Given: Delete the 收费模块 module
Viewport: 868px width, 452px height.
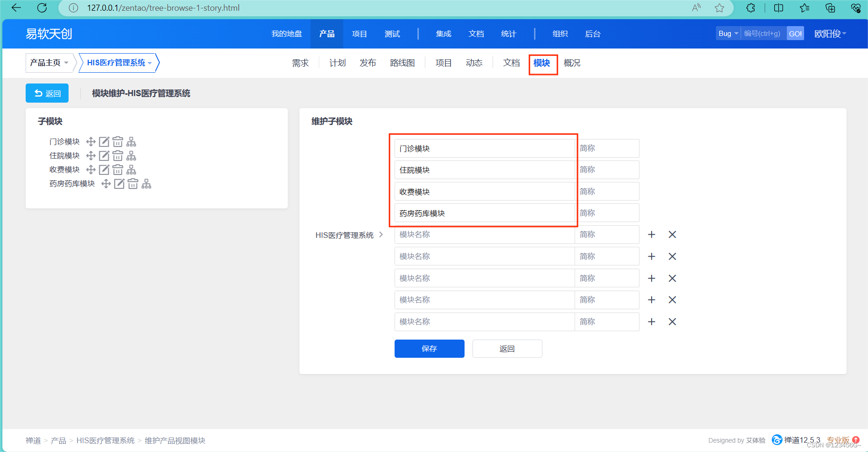Looking at the screenshot, I should click(x=118, y=170).
